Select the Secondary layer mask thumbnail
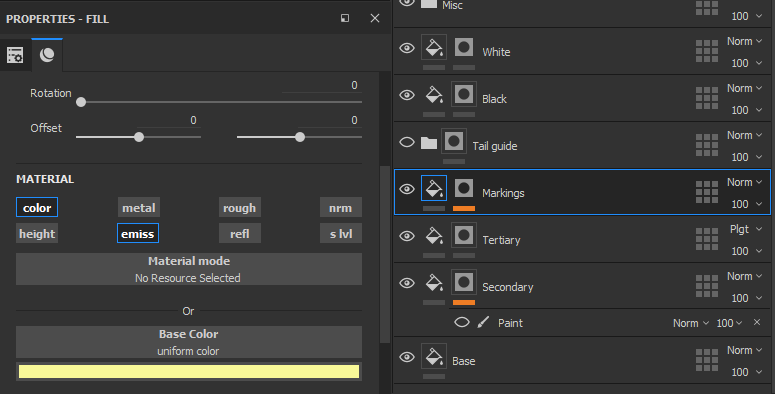This screenshot has width=775, height=394. point(464,282)
